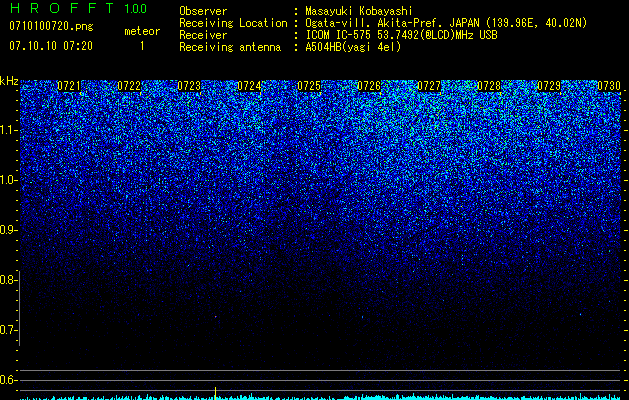Select the meteor count value 1

pyautogui.click(x=142, y=46)
